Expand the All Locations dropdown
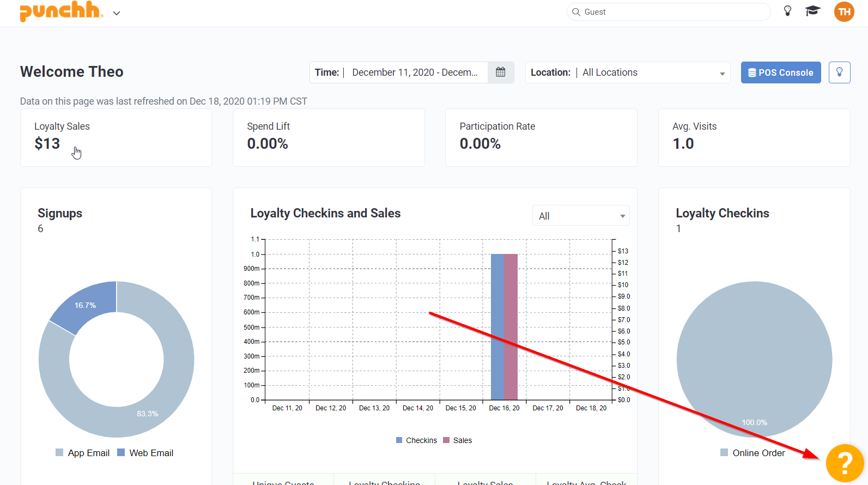The image size is (868, 485). (x=654, y=72)
